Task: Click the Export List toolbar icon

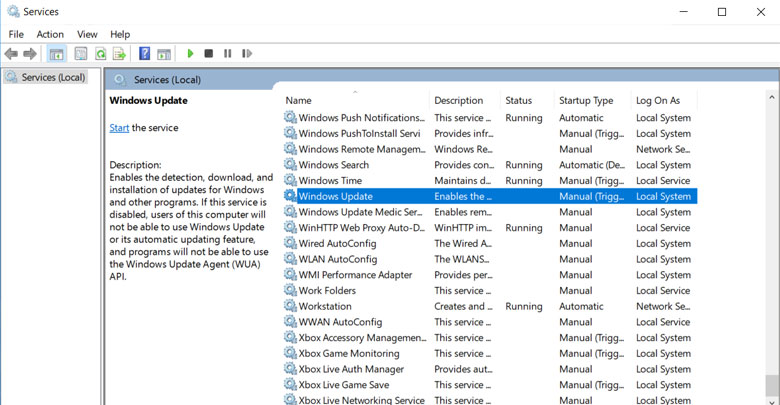Action: pyautogui.click(x=119, y=54)
